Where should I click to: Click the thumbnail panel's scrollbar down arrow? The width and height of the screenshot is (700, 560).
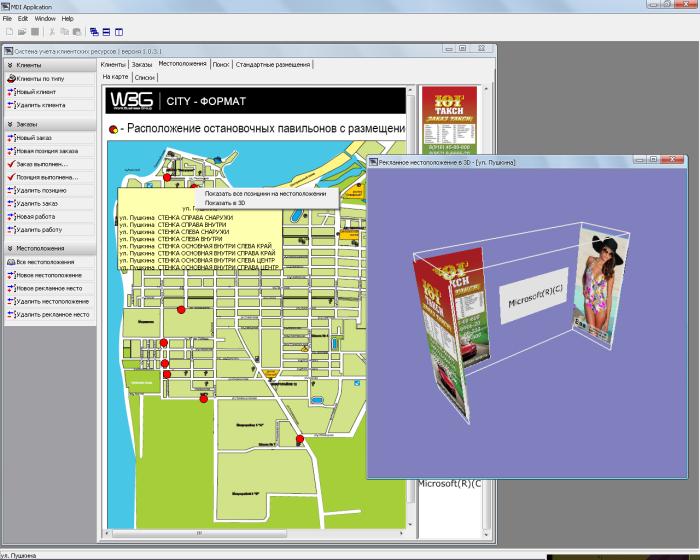[486, 534]
